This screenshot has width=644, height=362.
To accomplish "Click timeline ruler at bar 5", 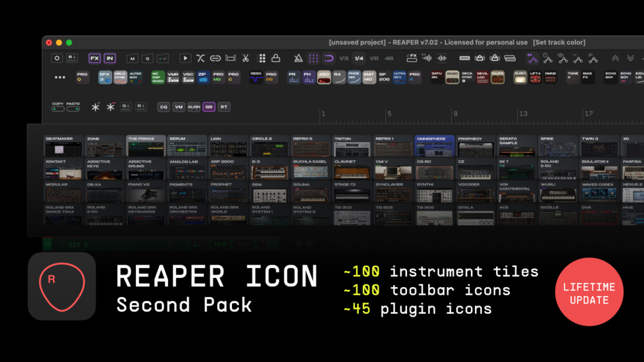I will 389,113.
